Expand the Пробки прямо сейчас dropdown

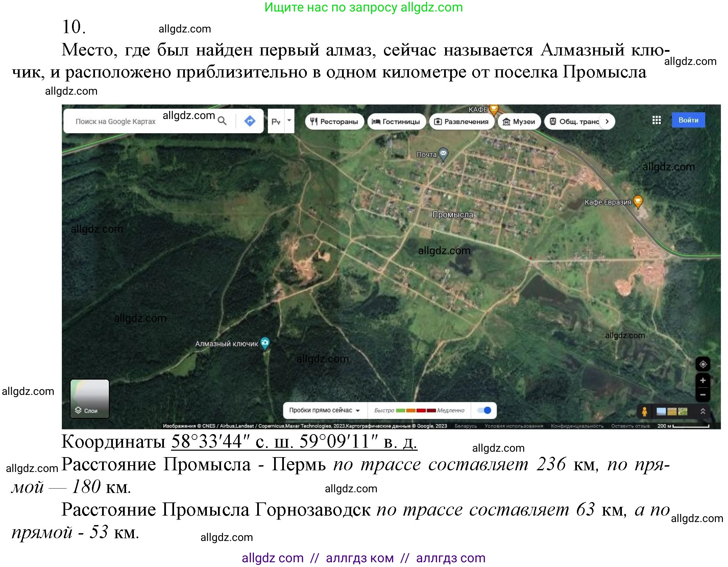pos(324,410)
